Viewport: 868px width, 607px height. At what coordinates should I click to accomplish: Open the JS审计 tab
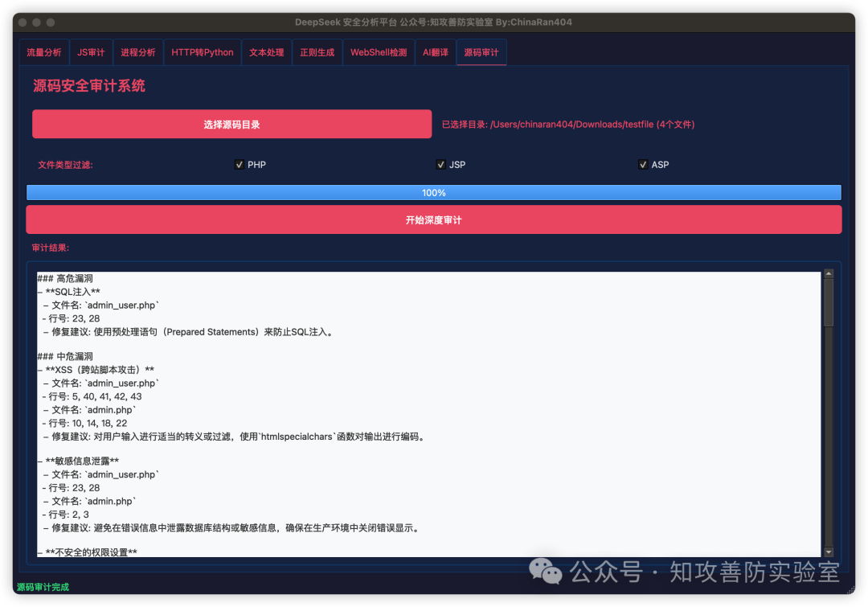point(91,51)
